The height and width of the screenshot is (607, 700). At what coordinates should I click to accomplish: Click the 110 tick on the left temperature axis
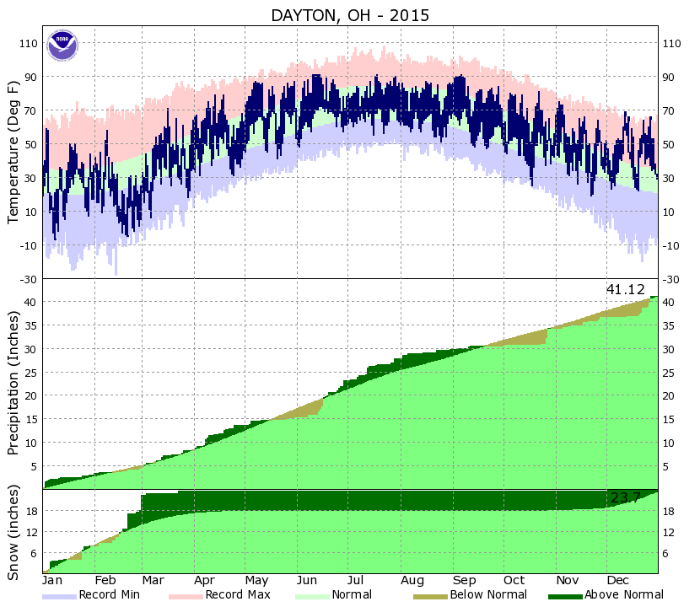coord(28,44)
